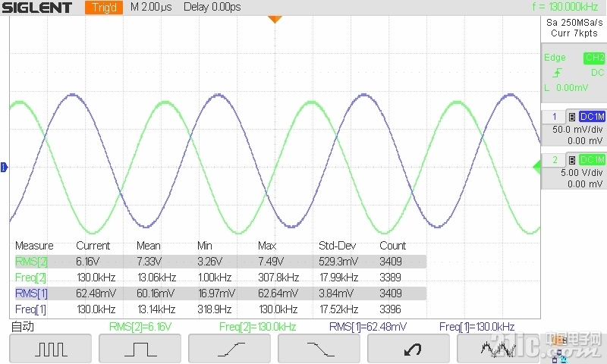Click the green DC1M badge for channel 2
Screen dimensions: 607x364
coord(592,160)
